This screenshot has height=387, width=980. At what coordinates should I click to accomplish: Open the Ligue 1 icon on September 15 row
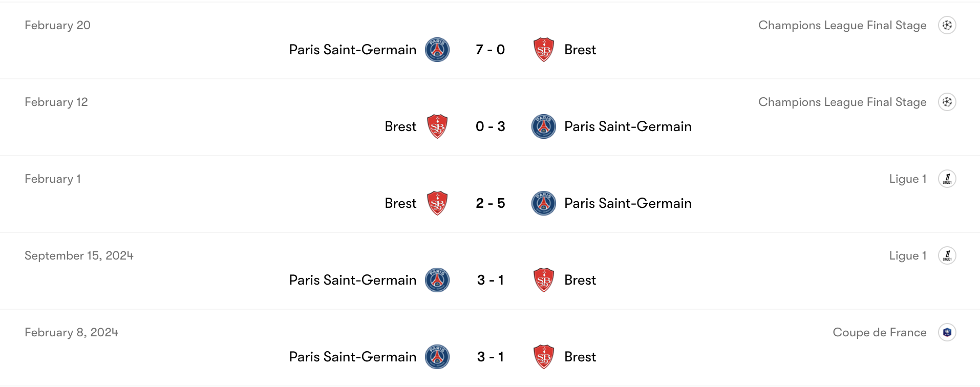click(948, 255)
